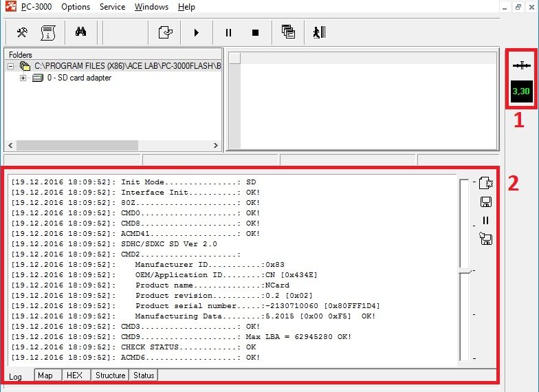The image size is (539, 392).
Task: Toggle the power connector icon above voltage
Action: 521,65
